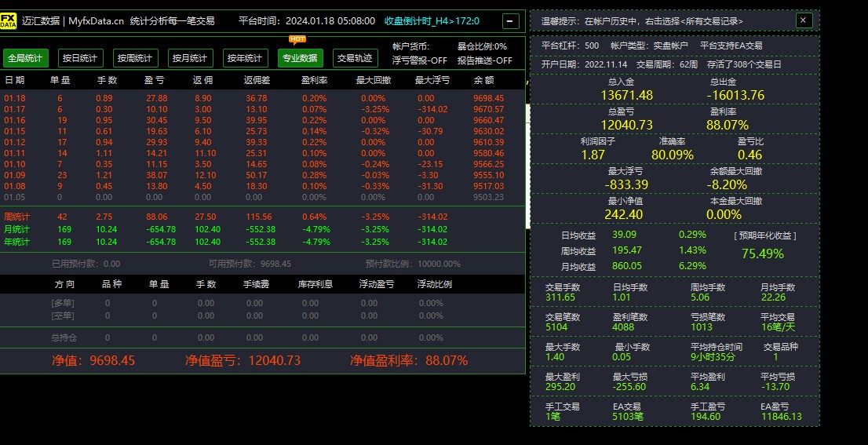868x445 pixels.
Task: Click 盈亏比 value 0.46
Action: pos(750,155)
